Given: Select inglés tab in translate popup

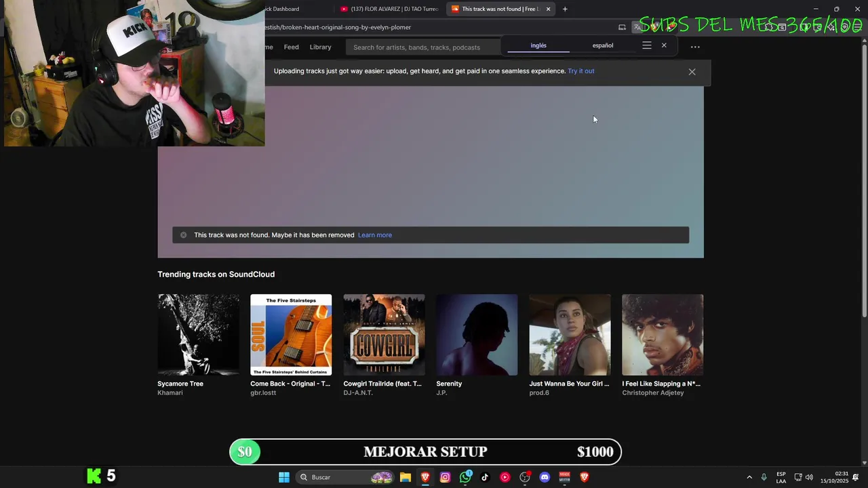Looking at the screenshot, I should 538,45.
